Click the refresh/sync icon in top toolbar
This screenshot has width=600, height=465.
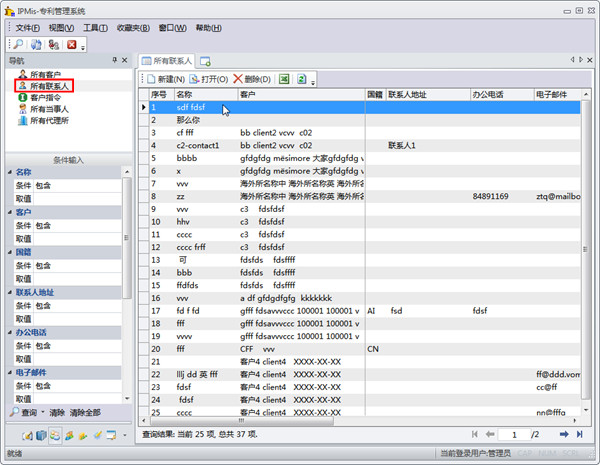(x=36, y=44)
